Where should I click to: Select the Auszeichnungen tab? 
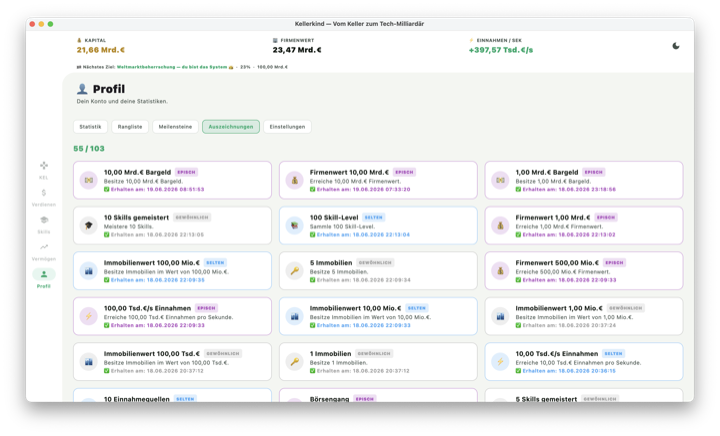point(231,127)
